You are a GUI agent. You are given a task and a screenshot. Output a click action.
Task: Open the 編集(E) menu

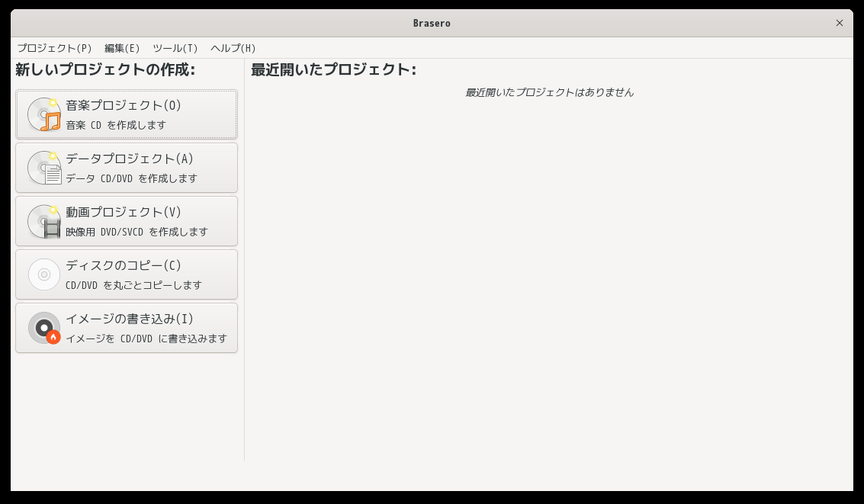point(122,48)
